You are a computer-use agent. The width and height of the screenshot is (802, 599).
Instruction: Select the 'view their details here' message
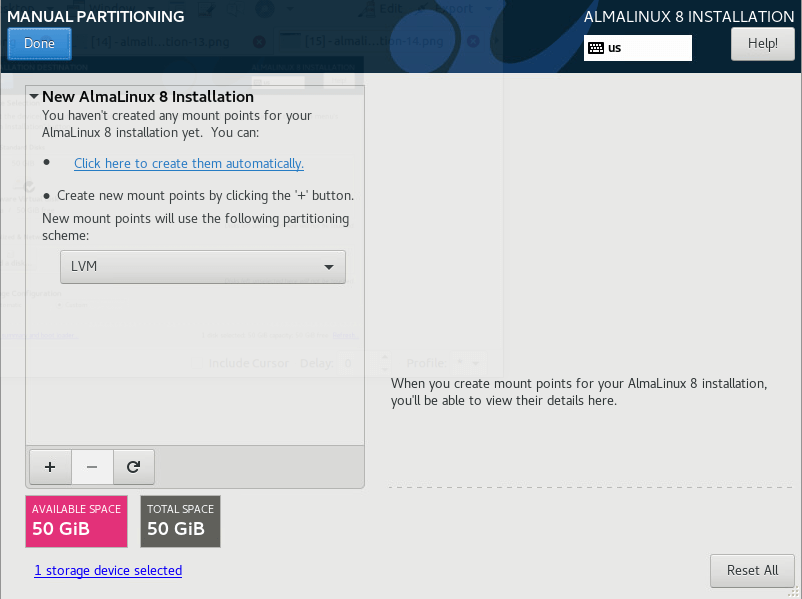pyautogui.click(x=578, y=392)
